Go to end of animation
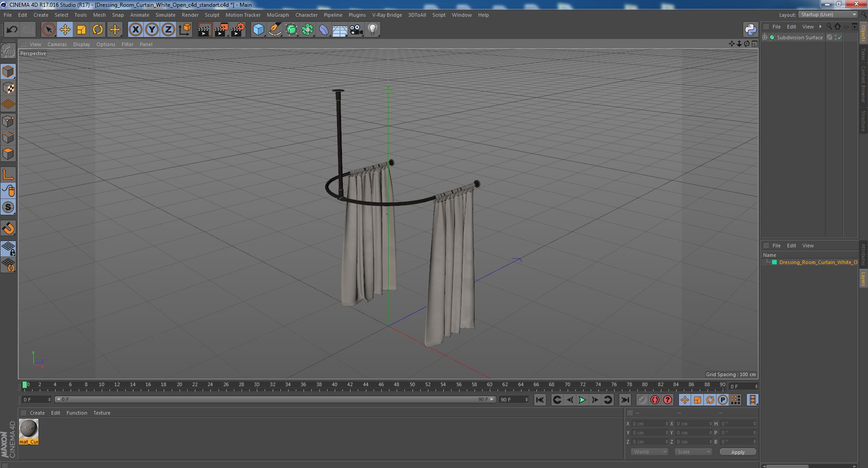 click(x=625, y=400)
